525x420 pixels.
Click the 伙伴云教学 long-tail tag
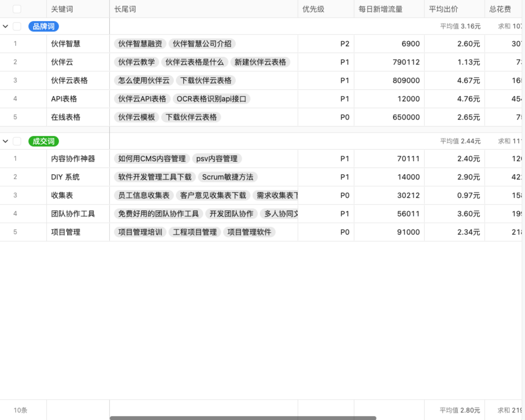pyautogui.click(x=136, y=62)
